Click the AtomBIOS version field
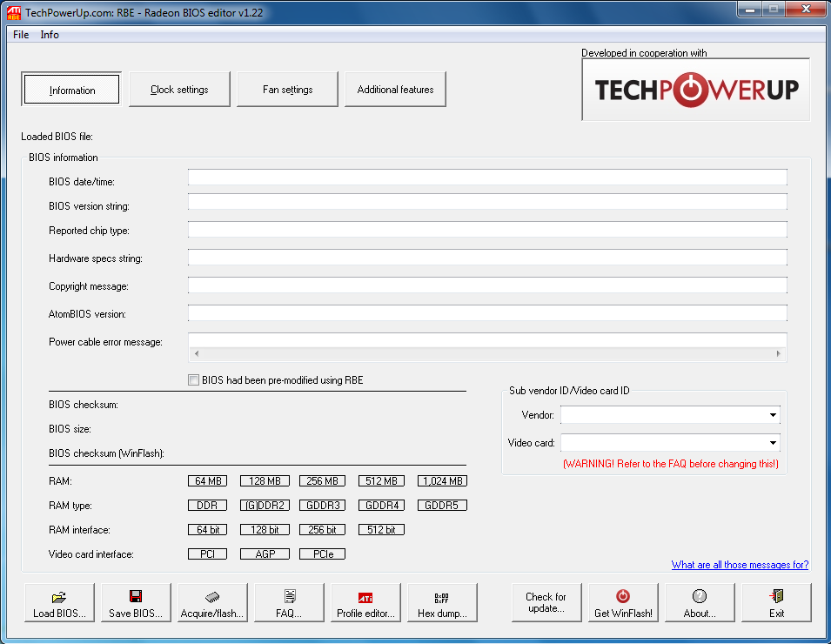Viewport: 831px width, 644px height. (x=487, y=312)
